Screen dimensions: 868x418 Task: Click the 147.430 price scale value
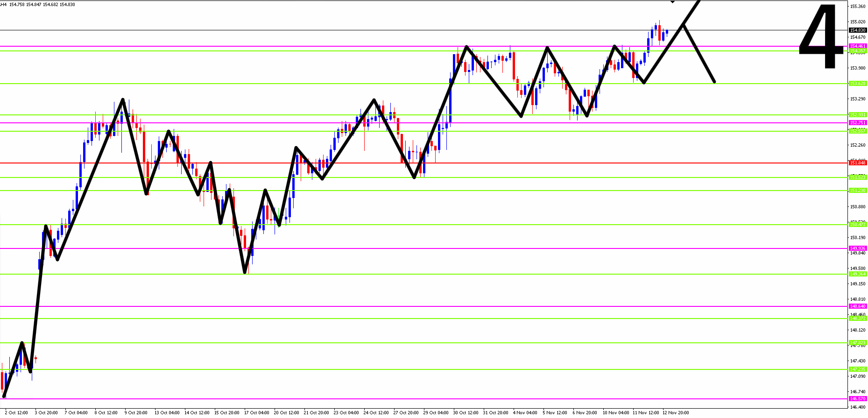pos(858,361)
